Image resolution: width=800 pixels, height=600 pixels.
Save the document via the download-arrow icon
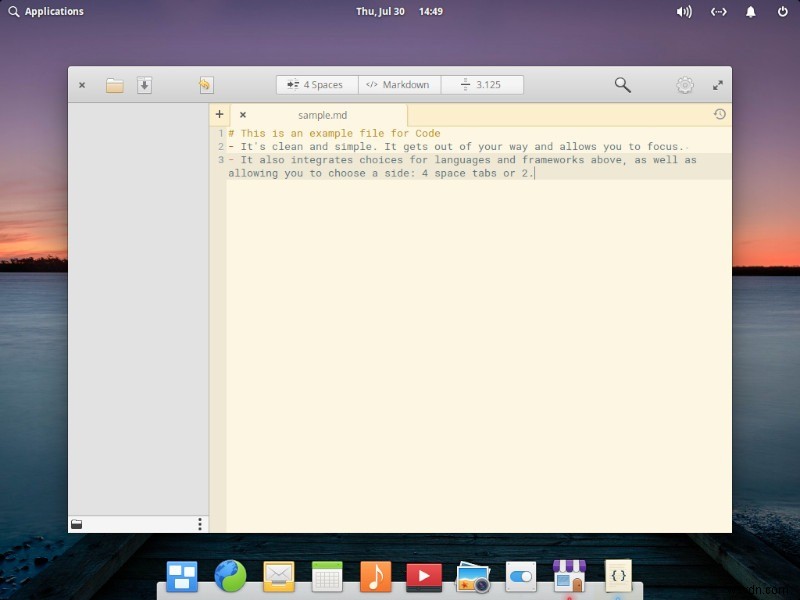point(145,85)
